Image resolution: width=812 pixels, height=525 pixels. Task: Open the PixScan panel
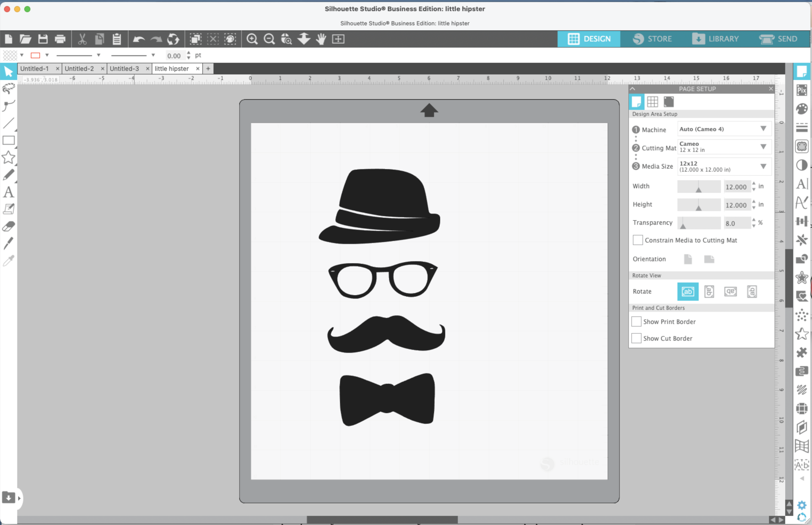coord(802,90)
